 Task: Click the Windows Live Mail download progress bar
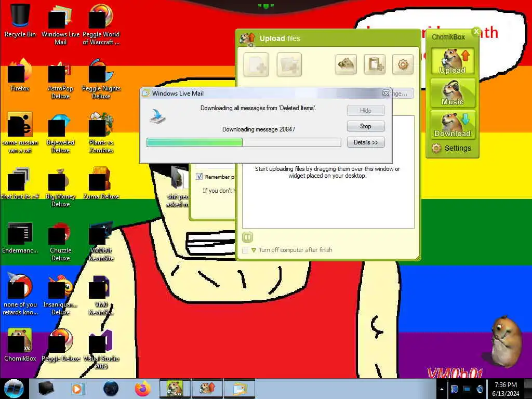tap(244, 142)
